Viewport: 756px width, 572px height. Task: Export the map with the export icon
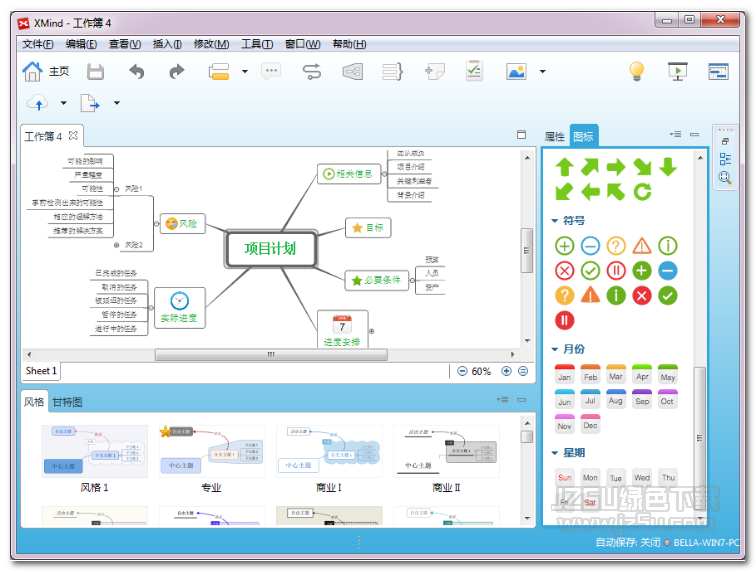point(90,103)
